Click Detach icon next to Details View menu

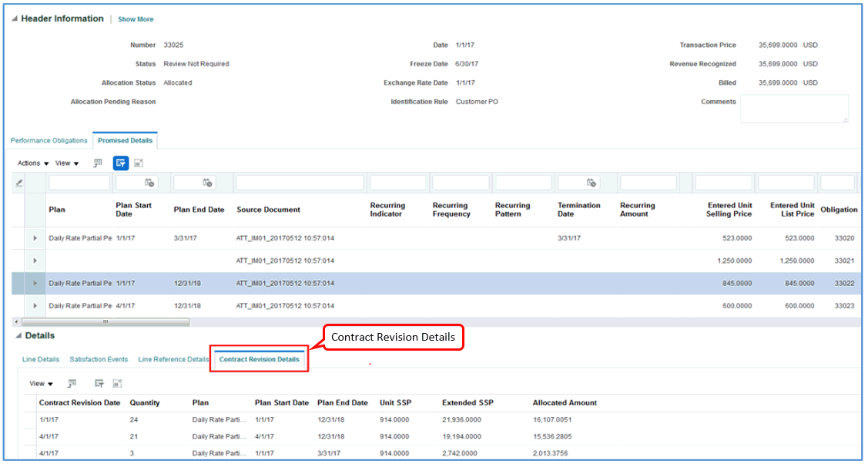[72, 383]
